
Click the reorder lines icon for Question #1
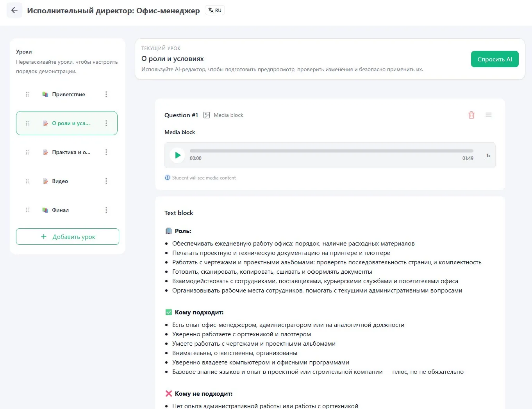(489, 115)
